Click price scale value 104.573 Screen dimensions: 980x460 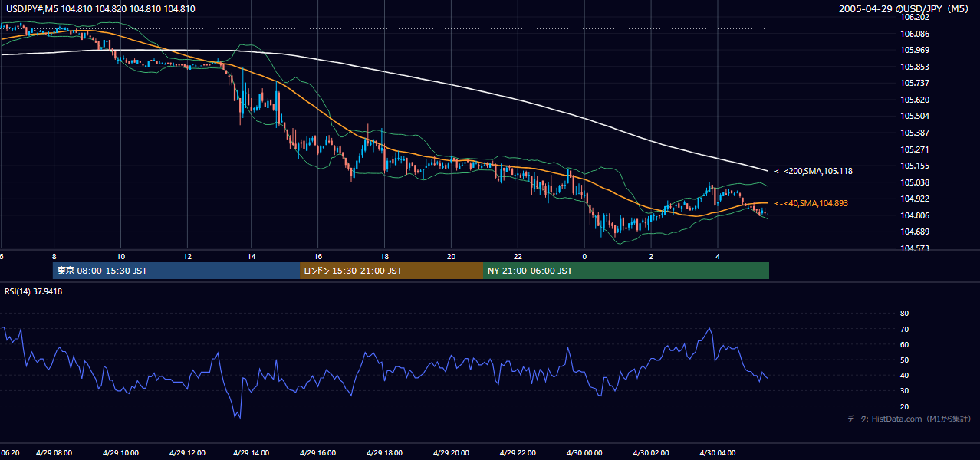pos(915,249)
